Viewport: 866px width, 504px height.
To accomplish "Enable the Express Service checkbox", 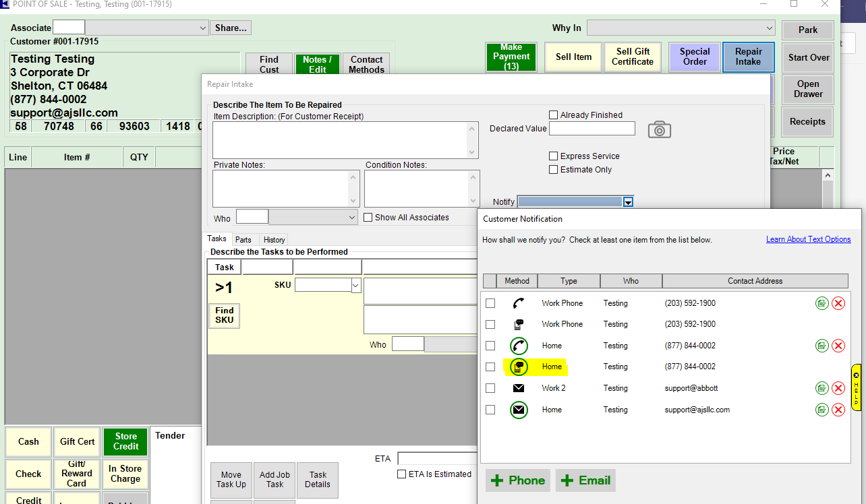I will point(554,156).
